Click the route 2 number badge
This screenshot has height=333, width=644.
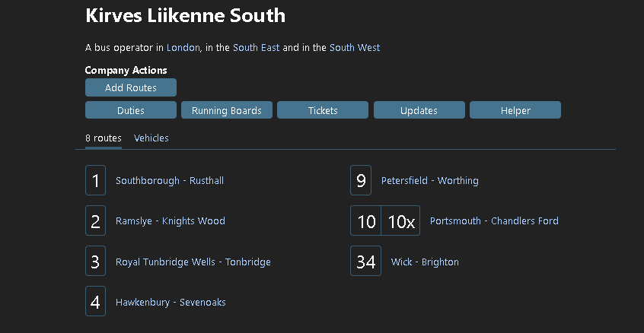pyautogui.click(x=95, y=220)
